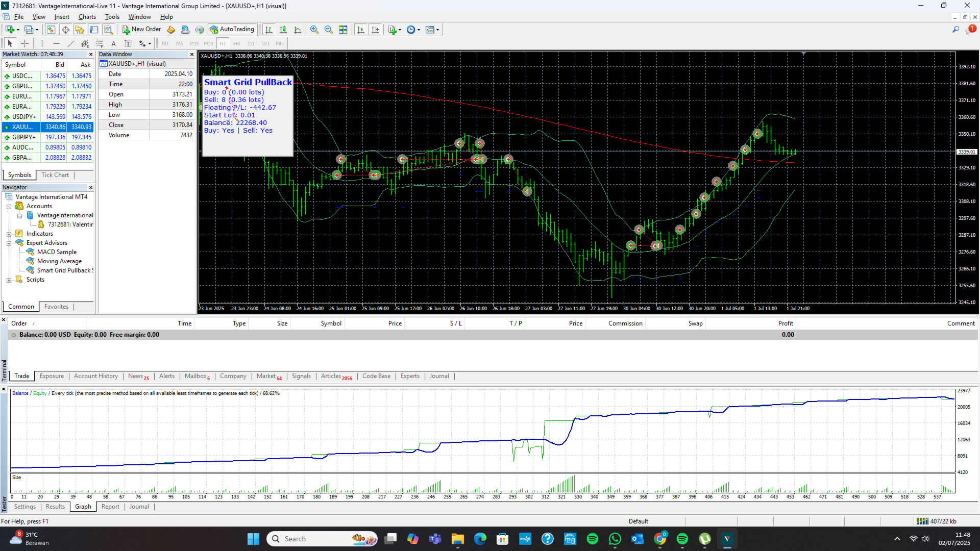Open the Strategy Tester toolbar icon

(x=108, y=30)
